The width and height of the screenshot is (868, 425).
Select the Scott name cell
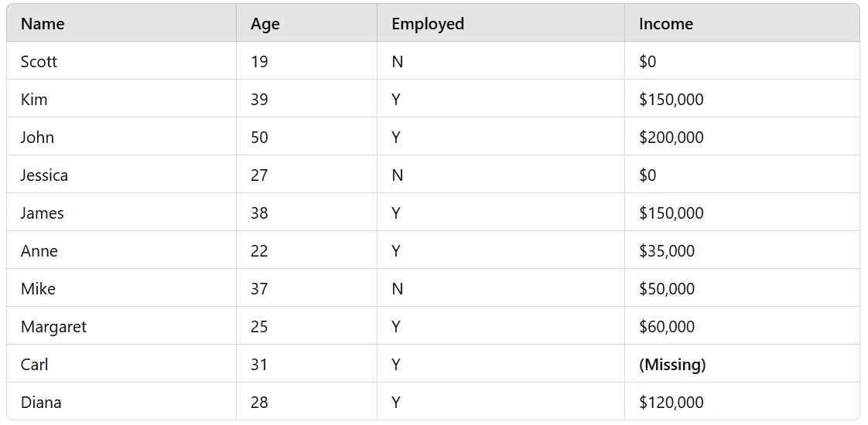click(121, 61)
